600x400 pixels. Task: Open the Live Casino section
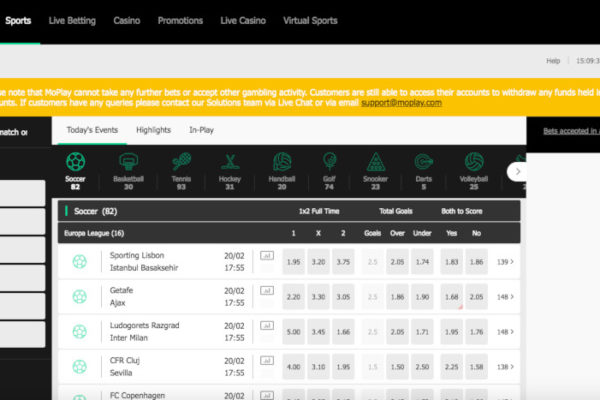[x=243, y=21]
